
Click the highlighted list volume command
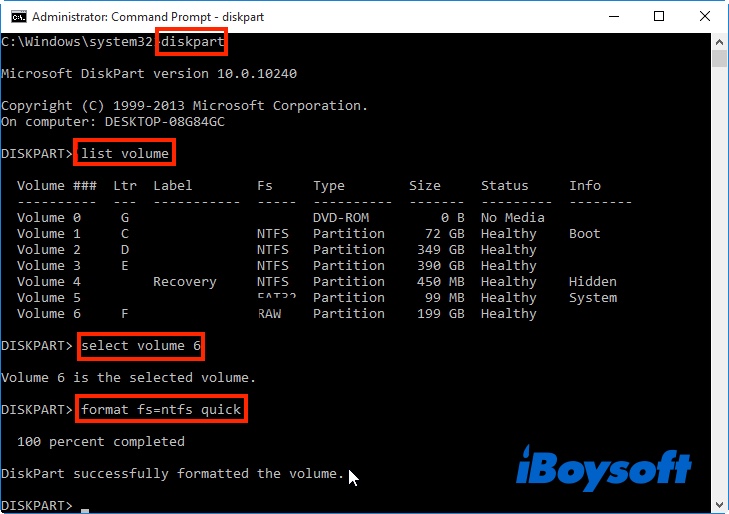(125, 154)
